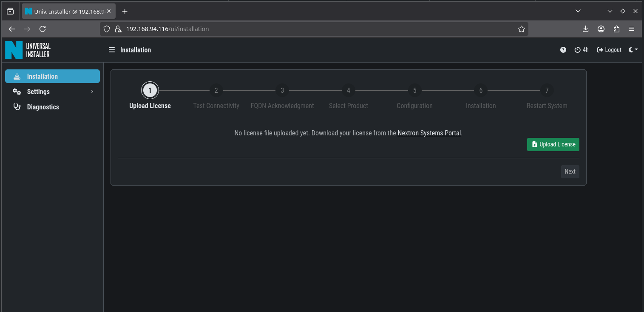This screenshot has height=312, width=644.
Task: Select step 1 Upload License circle
Action: pos(150,90)
